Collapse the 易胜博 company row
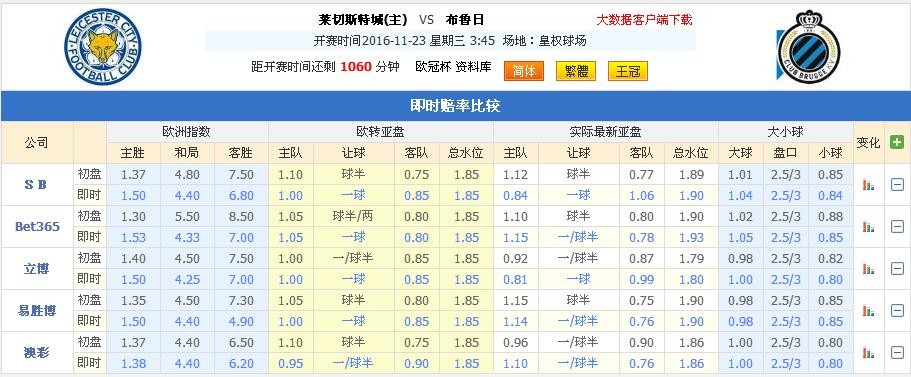Screen dimensions: 911x377 click(897, 310)
